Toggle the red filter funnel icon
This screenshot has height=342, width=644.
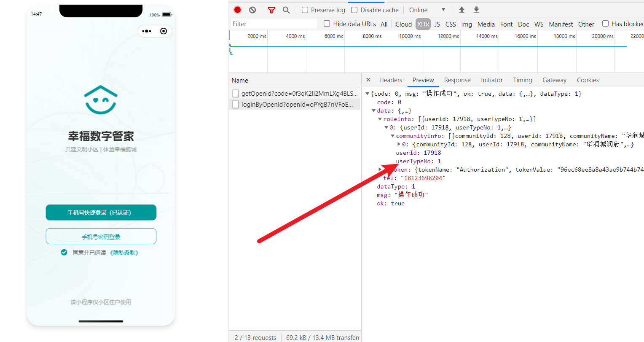pos(271,10)
